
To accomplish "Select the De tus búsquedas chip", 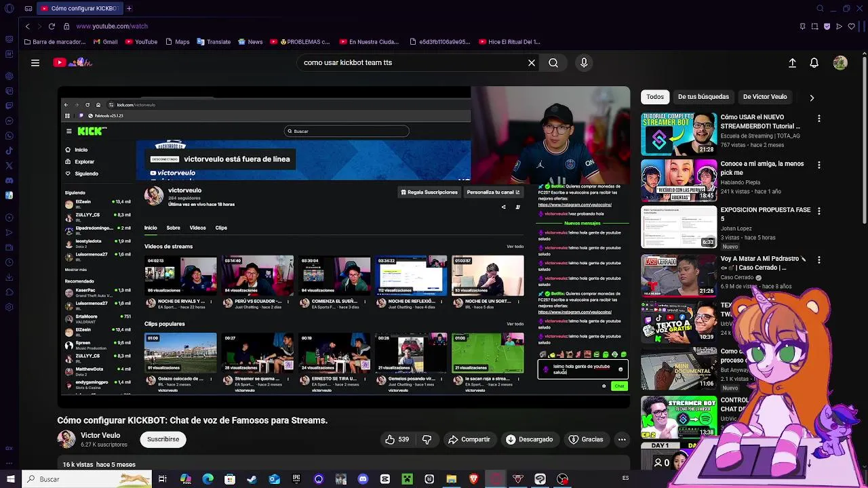I will (703, 97).
